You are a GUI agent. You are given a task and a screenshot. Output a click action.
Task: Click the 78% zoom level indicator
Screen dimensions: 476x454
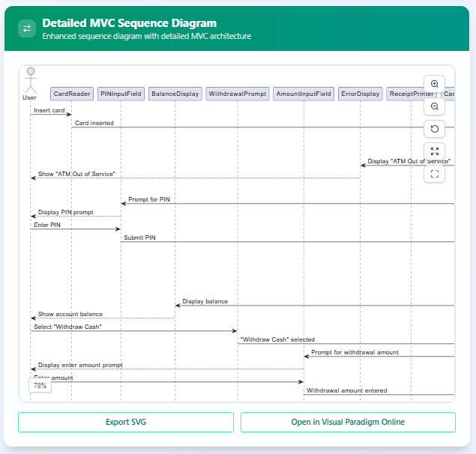tap(40, 385)
